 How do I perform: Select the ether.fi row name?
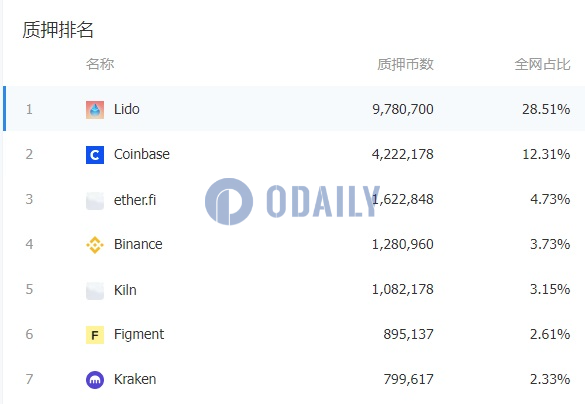tap(135, 200)
